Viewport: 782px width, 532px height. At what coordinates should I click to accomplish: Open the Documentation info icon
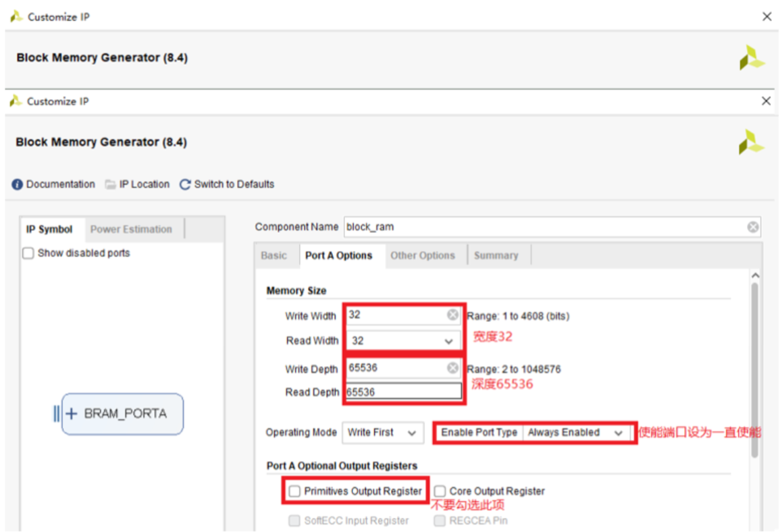[17, 184]
